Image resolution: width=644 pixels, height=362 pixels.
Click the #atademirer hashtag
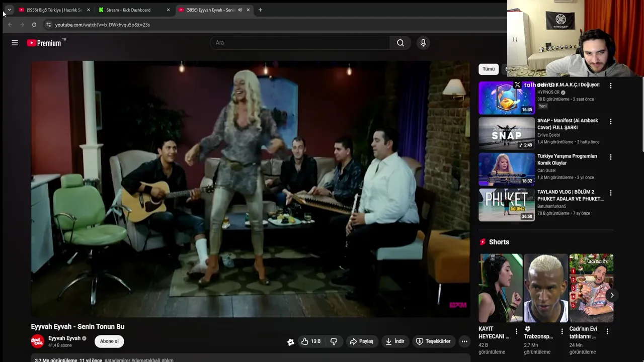point(117,360)
